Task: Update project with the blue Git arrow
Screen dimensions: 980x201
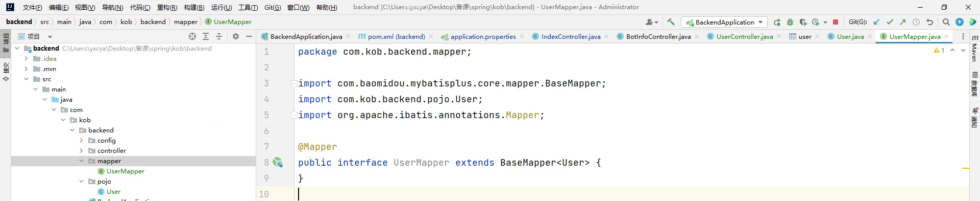Action: pos(876,22)
